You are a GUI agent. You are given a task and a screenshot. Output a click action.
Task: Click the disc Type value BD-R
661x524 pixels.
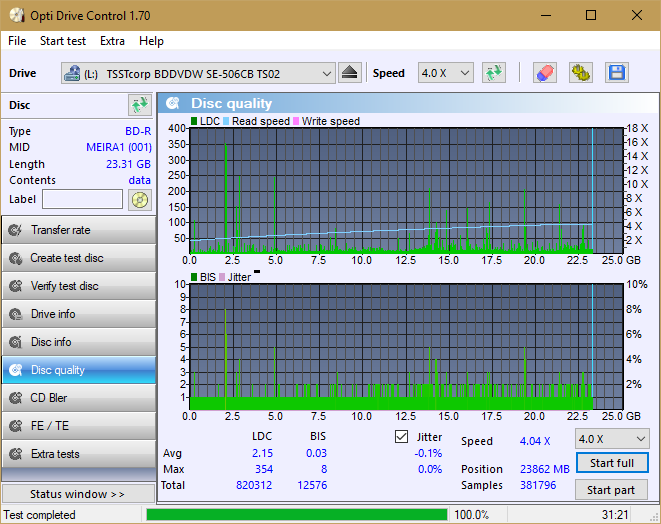pos(138,131)
